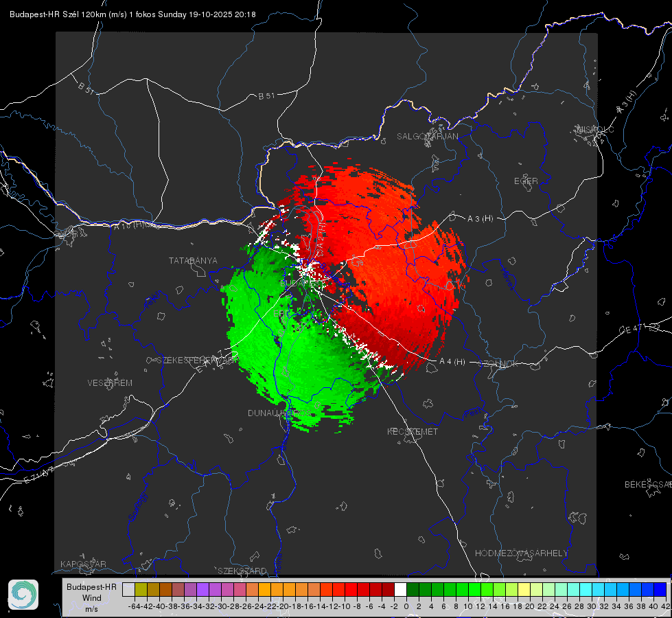Click the 'Pest' county label
672x618 pixels.
472,413
